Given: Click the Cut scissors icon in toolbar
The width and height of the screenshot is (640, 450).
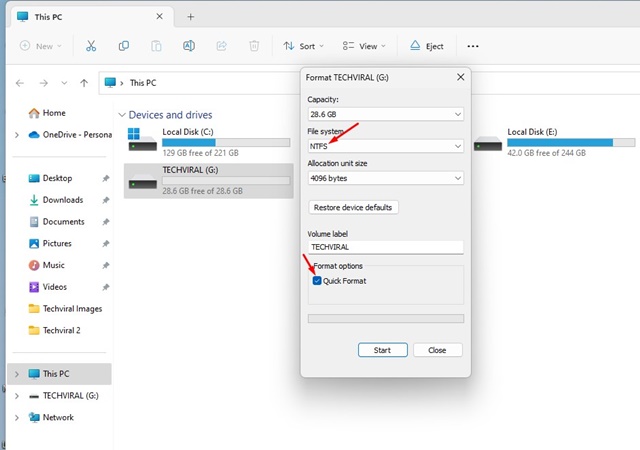Looking at the screenshot, I should [x=91, y=46].
